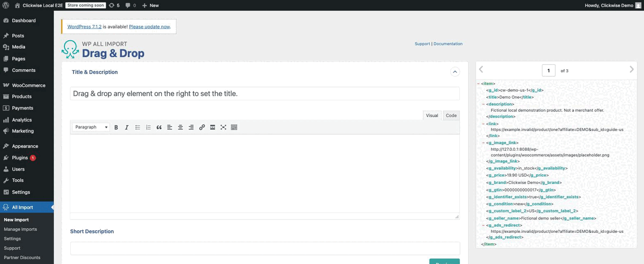Viewport: 644px width, 264px height.
Task: Click the Please update now link
Action: pyautogui.click(x=150, y=26)
